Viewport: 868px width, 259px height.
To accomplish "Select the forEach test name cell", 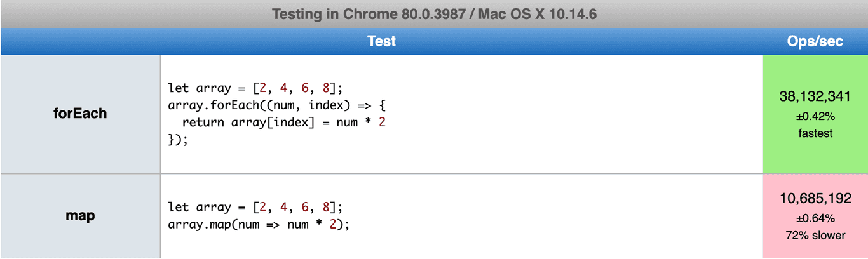I will pyautogui.click(x=80, y=114).
